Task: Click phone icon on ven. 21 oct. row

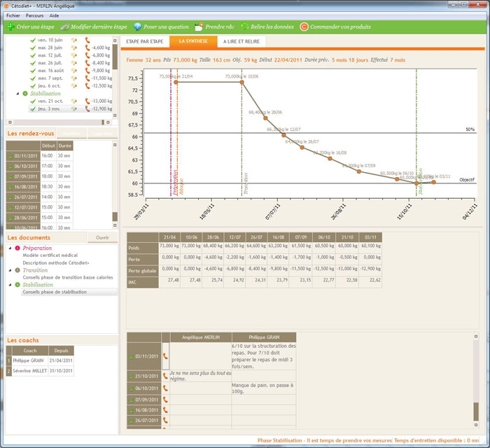Action: [87, 101]
